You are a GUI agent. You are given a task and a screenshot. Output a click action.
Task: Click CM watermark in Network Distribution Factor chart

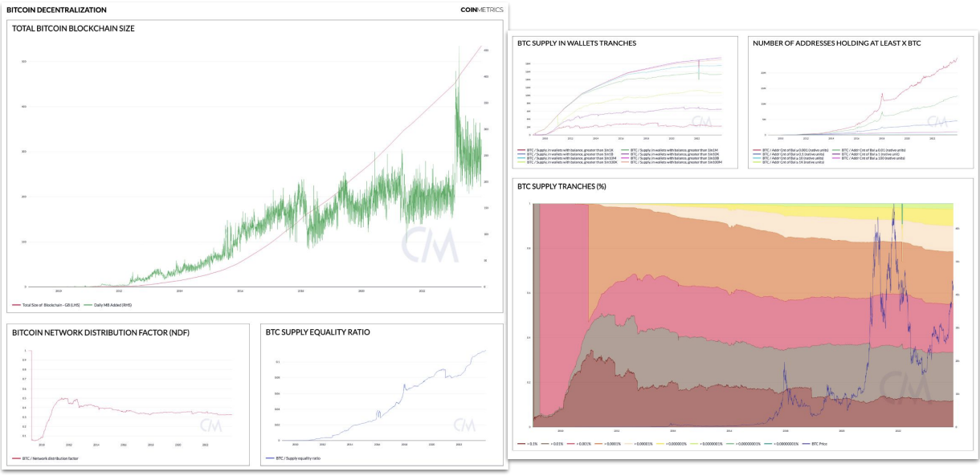click(211, 425)
